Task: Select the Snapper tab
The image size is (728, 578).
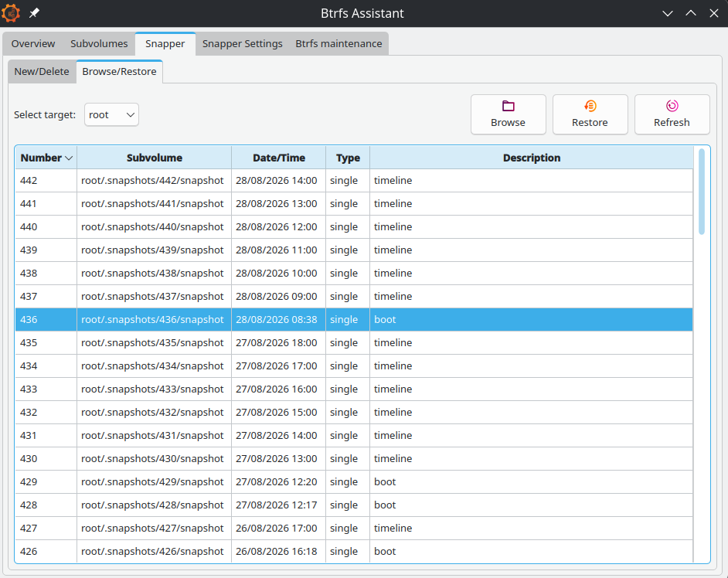Action: [x=165, y=43]
